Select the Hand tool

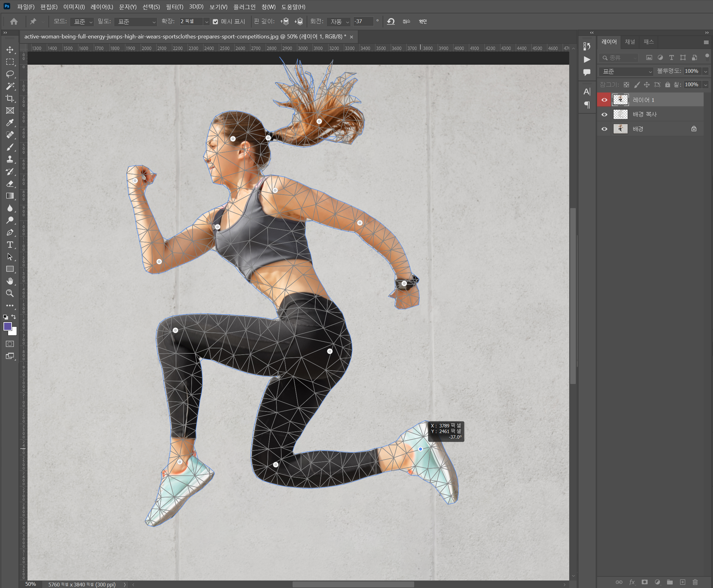click(x=10, y=281)
